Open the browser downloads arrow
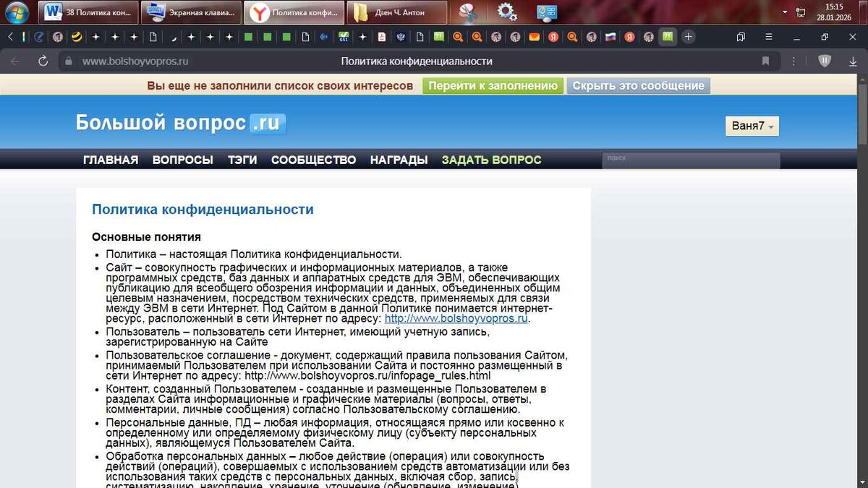The image size is (868, 488). point(853,61)
